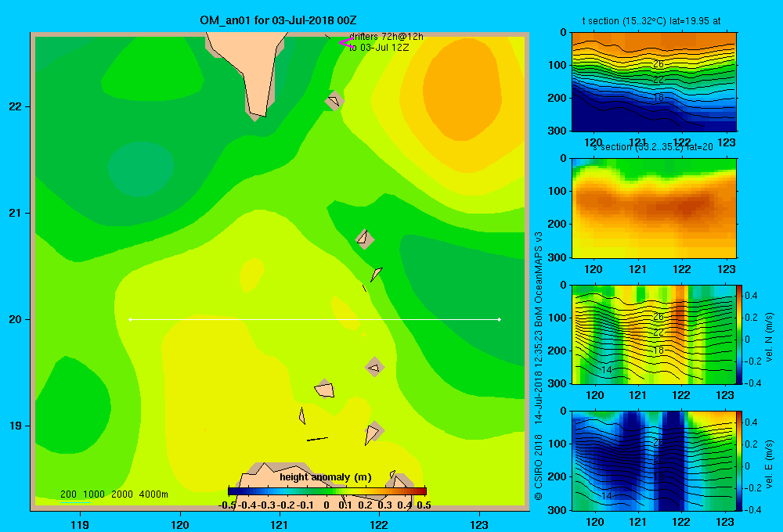783x532 pixels.
Task: Open the temperature section plot panel
Action: click(654, 82)
